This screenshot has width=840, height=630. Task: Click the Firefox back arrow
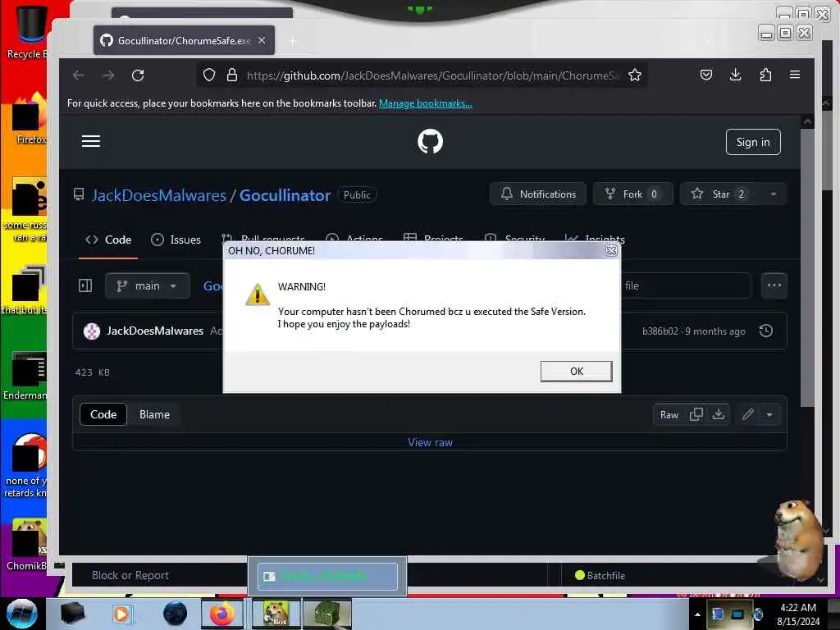coord(79,75)
